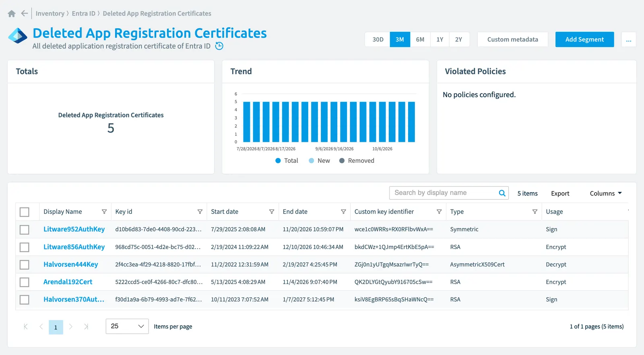The width and height of the screenshot is (644, 355).
Task: Click the 5 items label
Action: tap(527, 193)
